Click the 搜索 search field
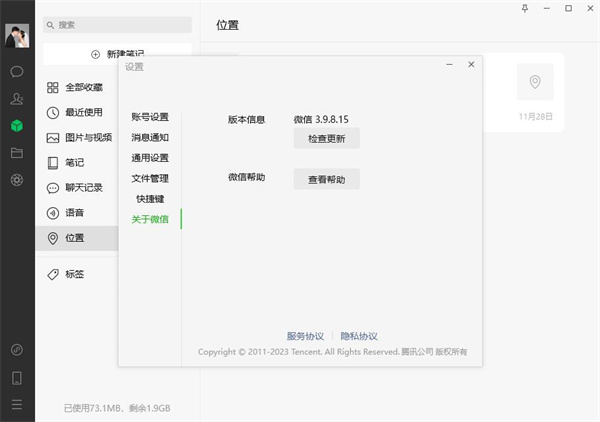 pos(118,24)
